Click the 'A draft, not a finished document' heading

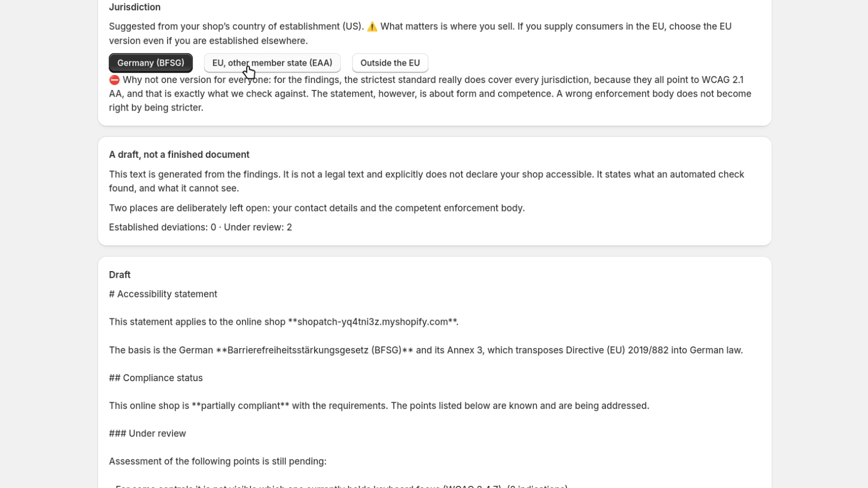(179, 155)
